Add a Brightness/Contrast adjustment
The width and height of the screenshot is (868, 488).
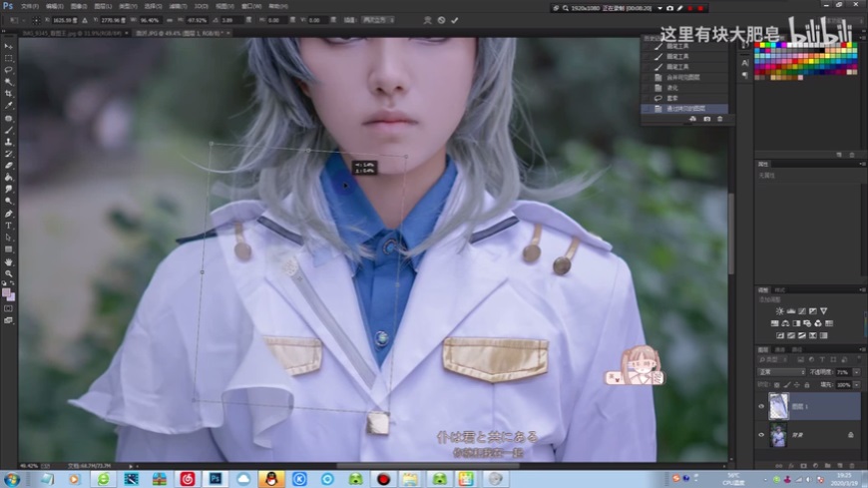click(x=779, y=311)
